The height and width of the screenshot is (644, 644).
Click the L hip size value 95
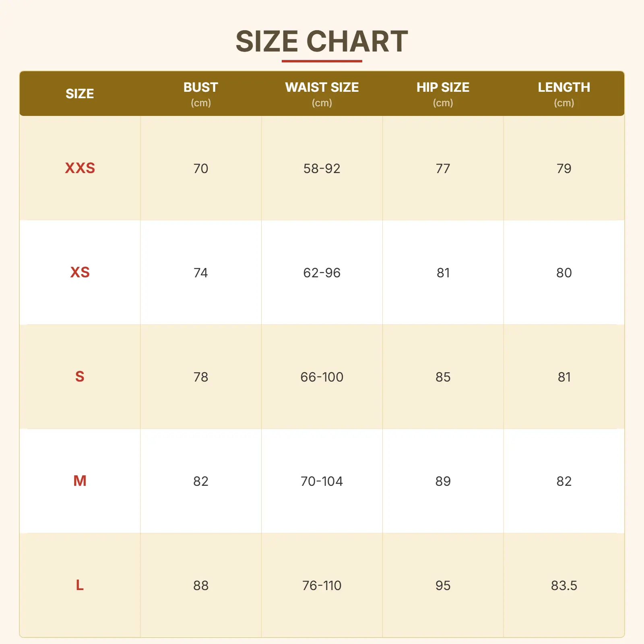(x=443, y=586)
